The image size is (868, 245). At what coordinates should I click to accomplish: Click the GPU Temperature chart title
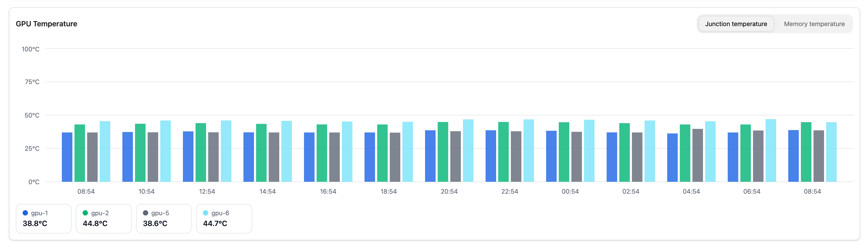click(x=47, y=24)
